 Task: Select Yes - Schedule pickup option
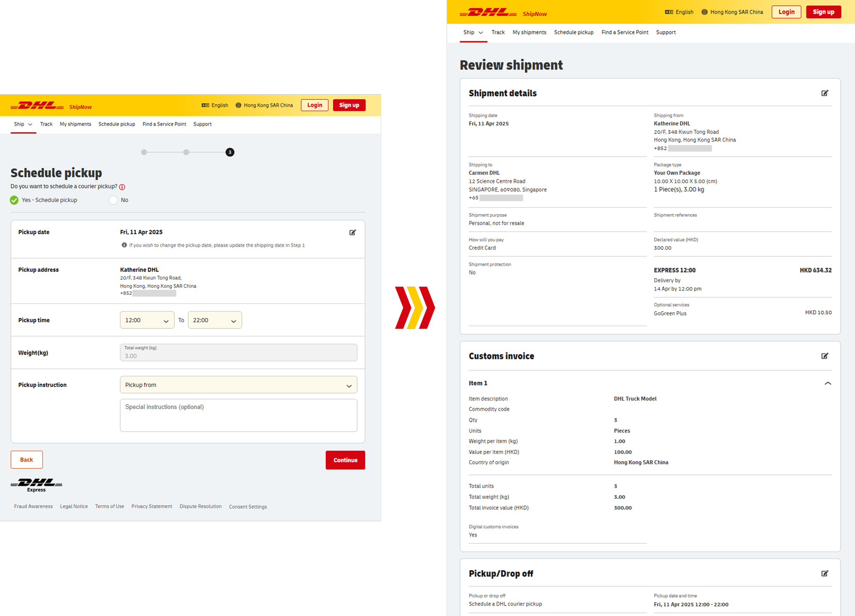(14, 200)
